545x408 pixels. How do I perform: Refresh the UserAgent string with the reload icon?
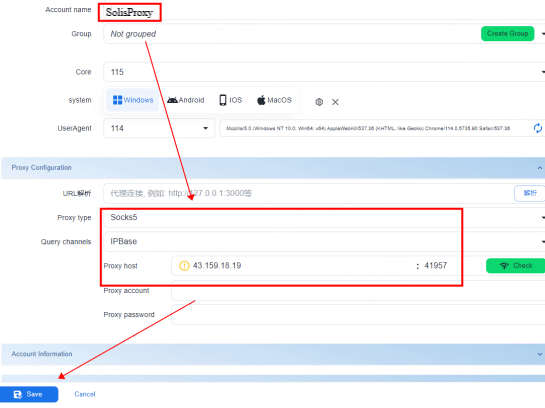[x=538, y=128]
